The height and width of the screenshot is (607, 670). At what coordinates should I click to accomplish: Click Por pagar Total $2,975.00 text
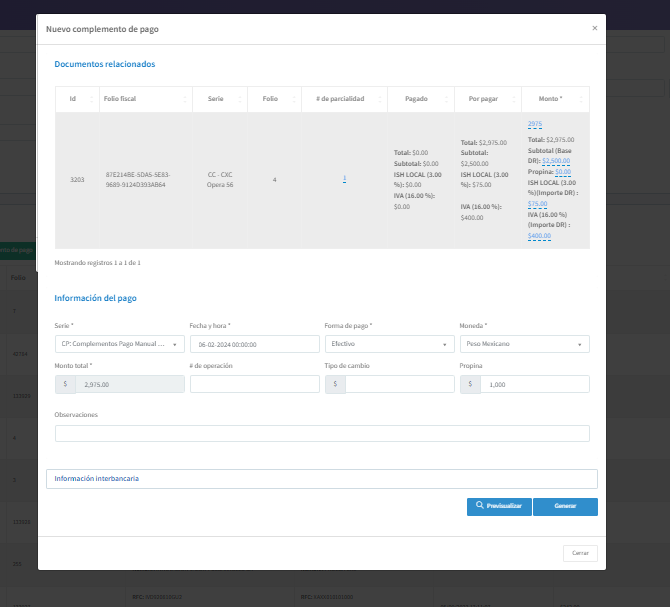coord(484,143)
